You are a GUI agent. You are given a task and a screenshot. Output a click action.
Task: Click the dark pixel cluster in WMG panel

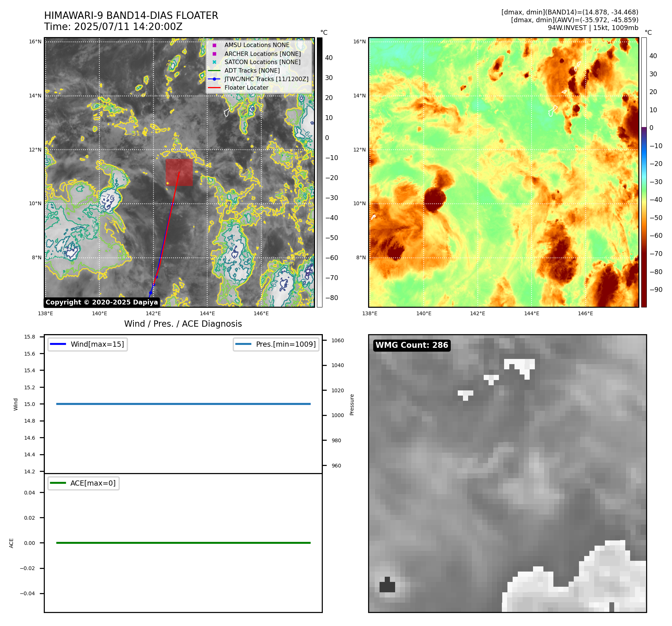387,585
